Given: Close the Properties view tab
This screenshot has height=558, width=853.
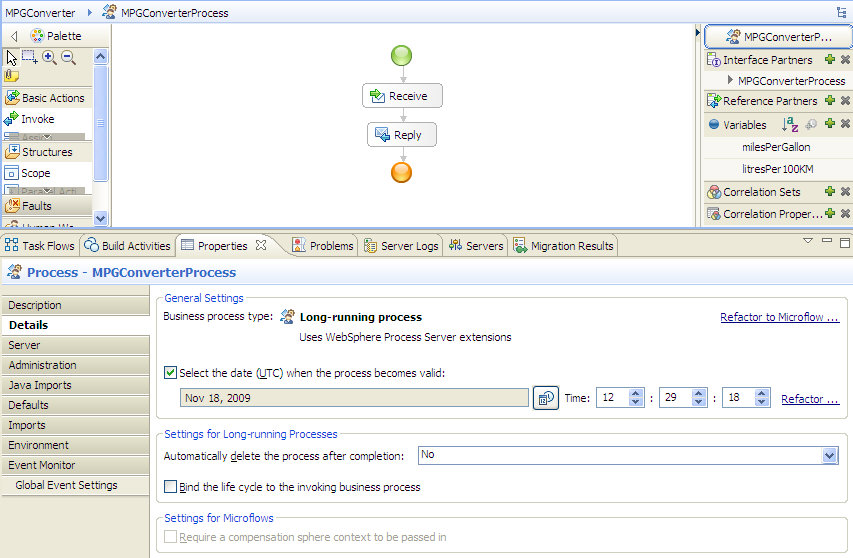Looking at the screenshot, I should pos(261,245).
